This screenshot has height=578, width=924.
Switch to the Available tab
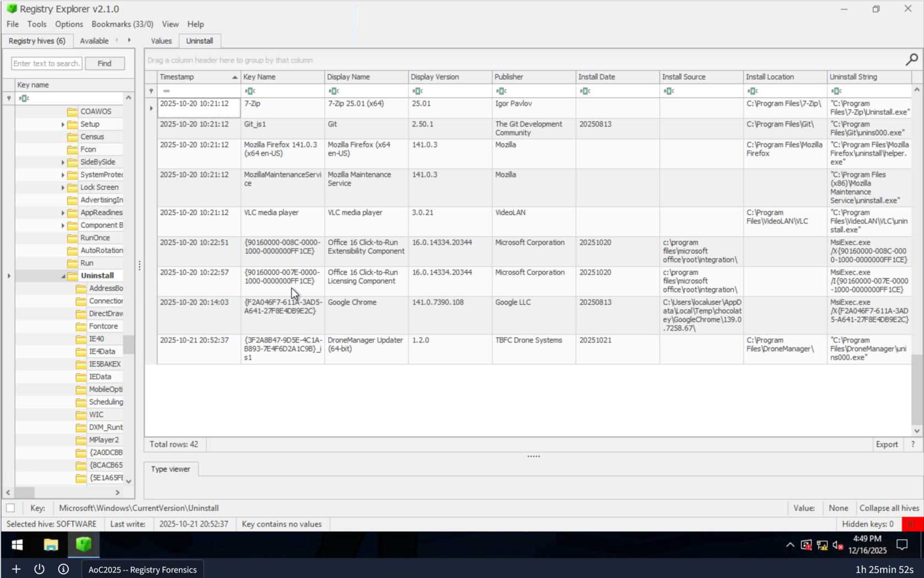[x=94, y=41]
